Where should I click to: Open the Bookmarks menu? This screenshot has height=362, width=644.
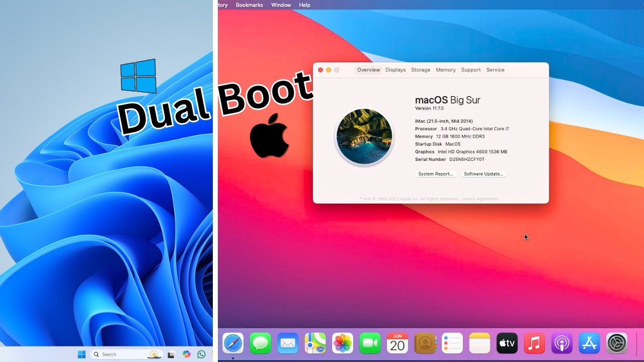pyautogui.click(x=250, y=5)
